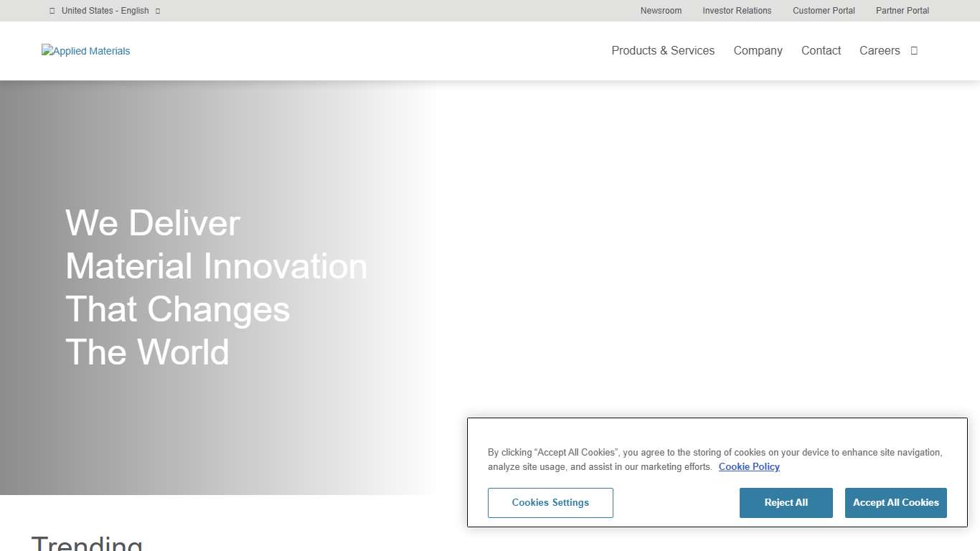The width and height of the screenshot is (980, 551).
Task: Dismiss the cookie consent banner via Accept All Cookies
Action: pos(895,502)
